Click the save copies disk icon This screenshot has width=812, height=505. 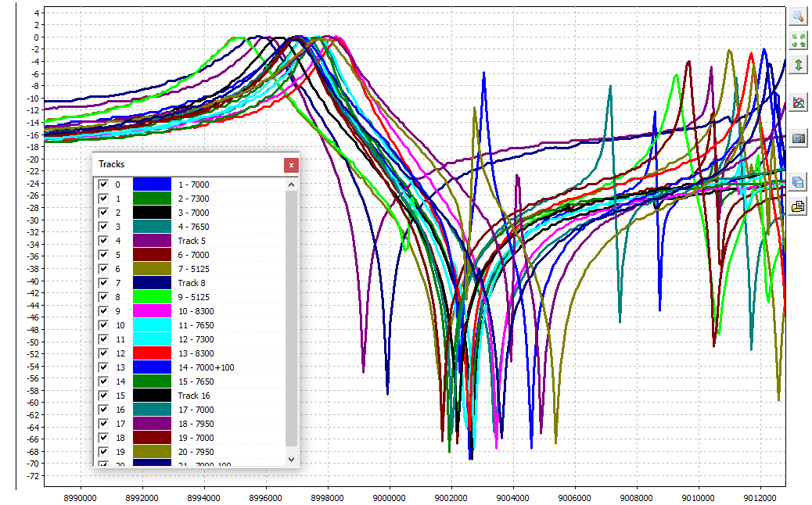[x=798, y=182]
